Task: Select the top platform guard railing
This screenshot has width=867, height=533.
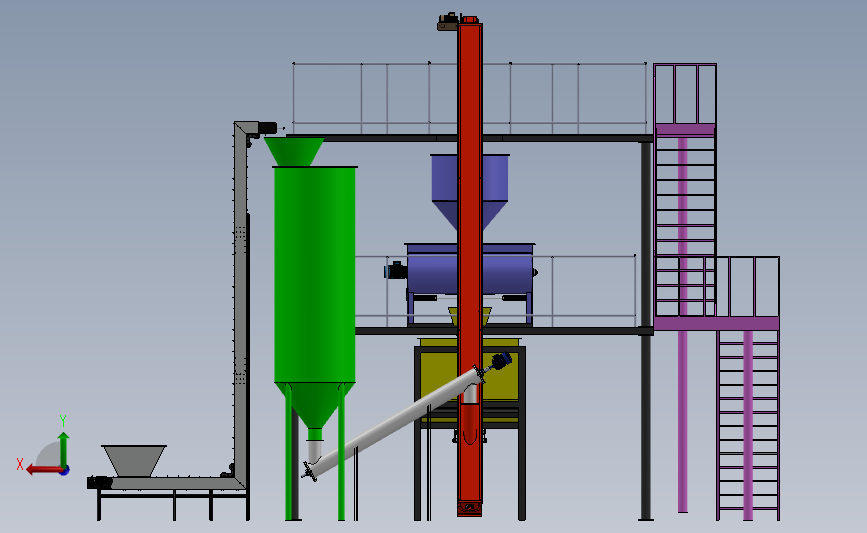Action: (469, 98)
